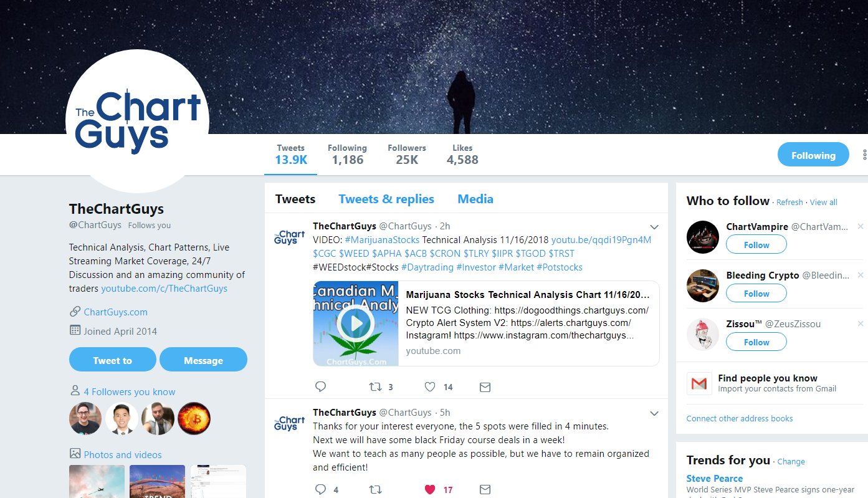Open 4 Followers you know link
This screenshot has height=498, width=868.
[x=130, y=392]
